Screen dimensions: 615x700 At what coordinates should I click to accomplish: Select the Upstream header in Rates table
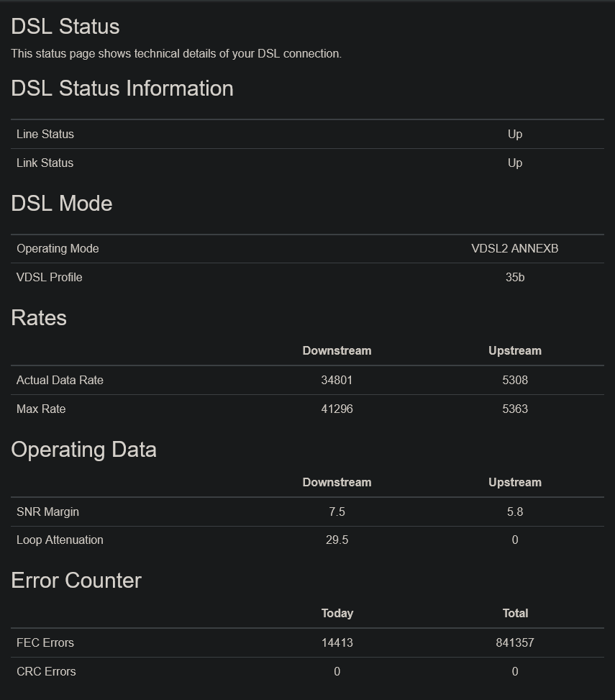pos(514,350)
